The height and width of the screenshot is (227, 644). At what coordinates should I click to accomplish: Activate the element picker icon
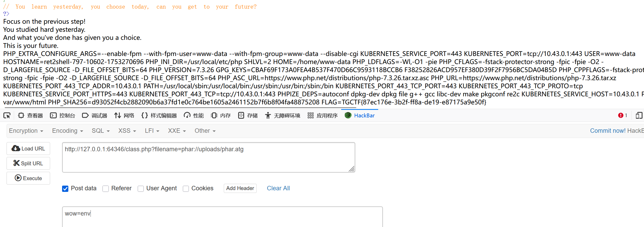coord(7,115)
